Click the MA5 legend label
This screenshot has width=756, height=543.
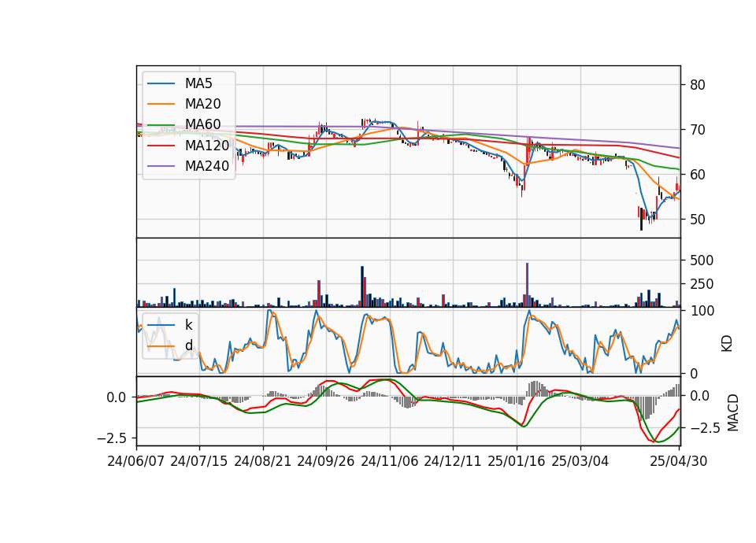coord(198,83)
